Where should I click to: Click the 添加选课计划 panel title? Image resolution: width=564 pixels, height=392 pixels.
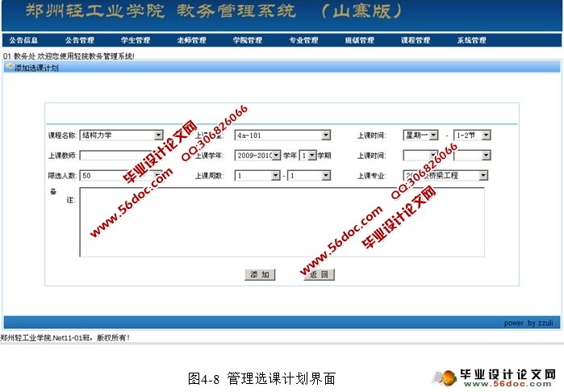pos(36,68)
